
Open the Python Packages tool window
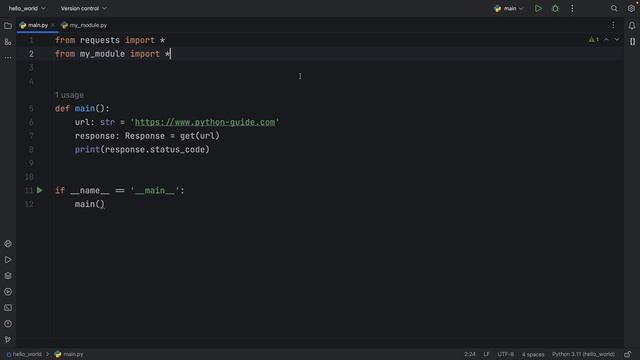pyautogui.click(x=8, y=244)
